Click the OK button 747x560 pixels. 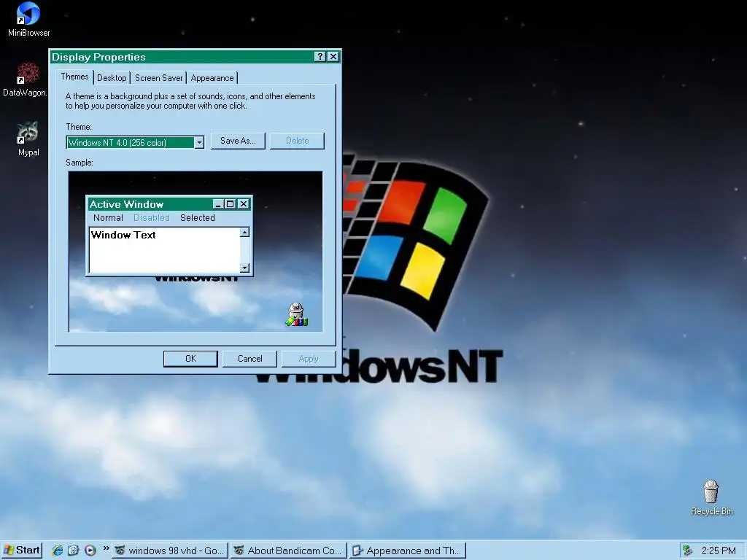coord(190,359)
